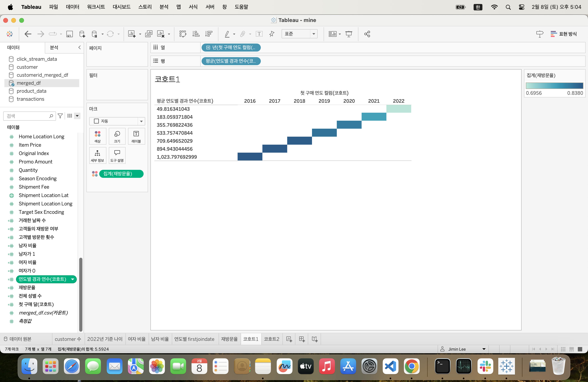
Task: Open the 대시보드 menu
Action: tap(122, 7)
